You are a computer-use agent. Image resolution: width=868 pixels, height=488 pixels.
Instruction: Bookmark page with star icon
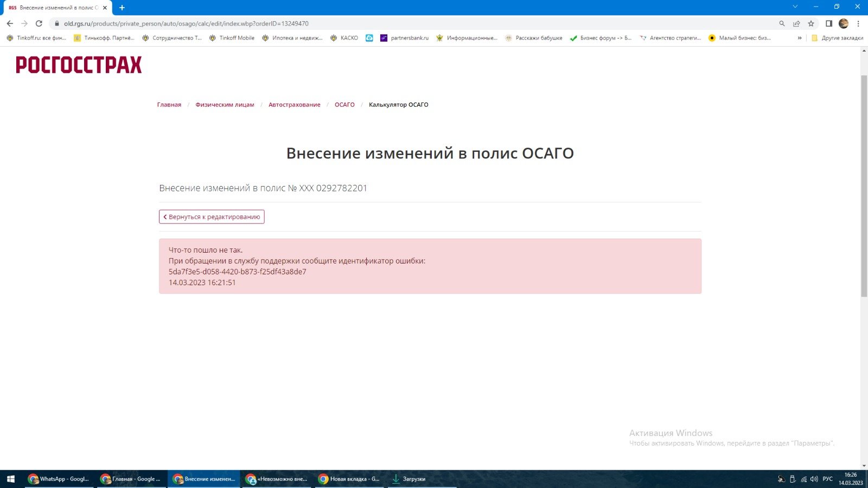pyautogui.click(x=811, y=23)
